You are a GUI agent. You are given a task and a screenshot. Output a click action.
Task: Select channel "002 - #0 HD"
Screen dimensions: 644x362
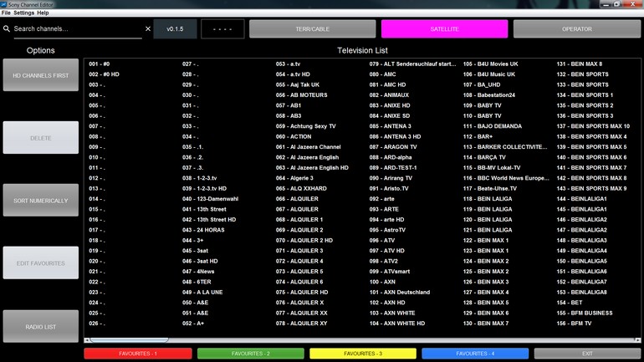(104, 74)
